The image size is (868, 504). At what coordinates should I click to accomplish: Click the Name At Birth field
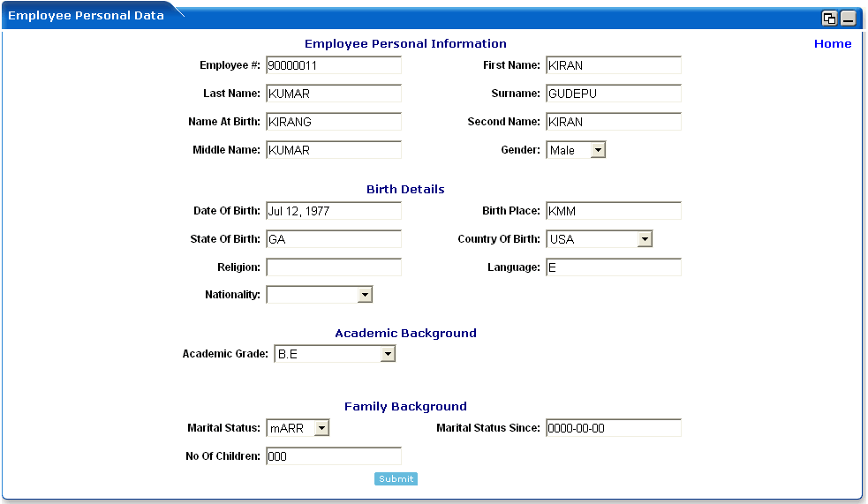click(334, 122)
